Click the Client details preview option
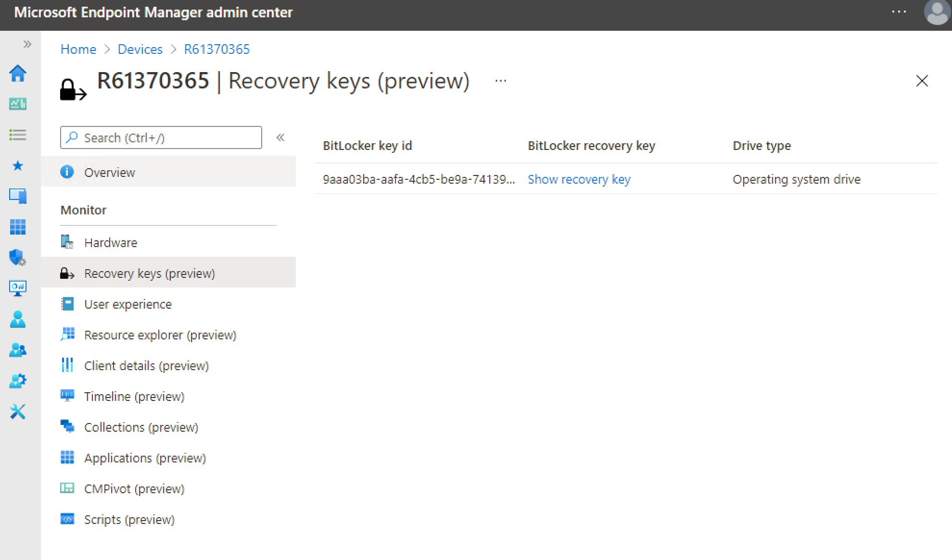 [145, 365]
